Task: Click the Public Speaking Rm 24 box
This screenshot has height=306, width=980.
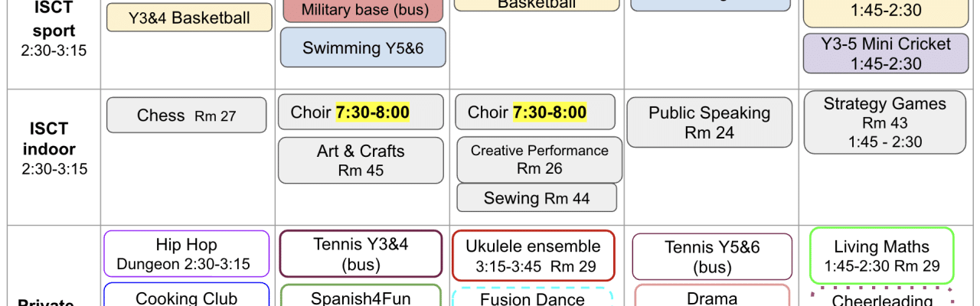Action: coord(710,122)
